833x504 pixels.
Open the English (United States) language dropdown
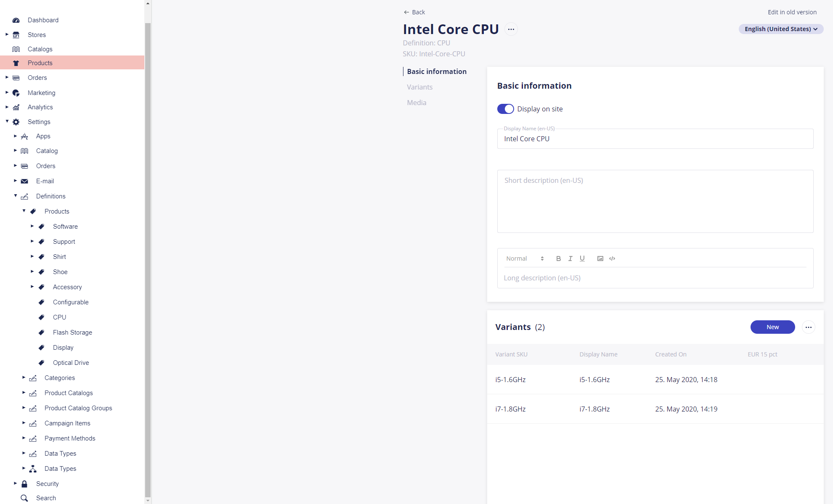(x=781, y=29)
